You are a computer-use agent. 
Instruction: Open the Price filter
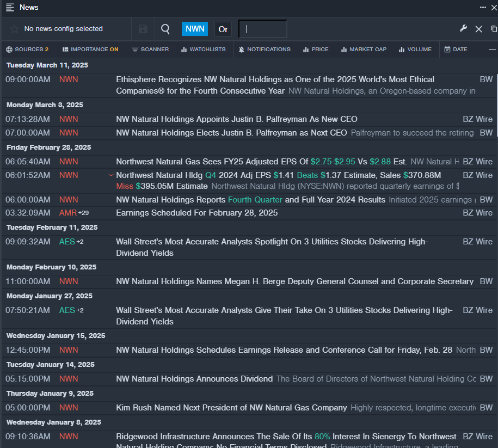pos(316,49)
